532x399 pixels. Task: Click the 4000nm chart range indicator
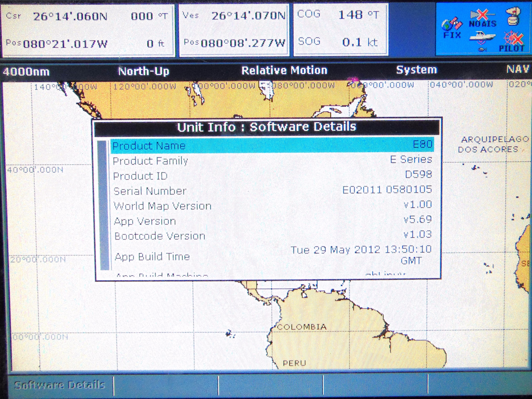[x=26, y=72]
